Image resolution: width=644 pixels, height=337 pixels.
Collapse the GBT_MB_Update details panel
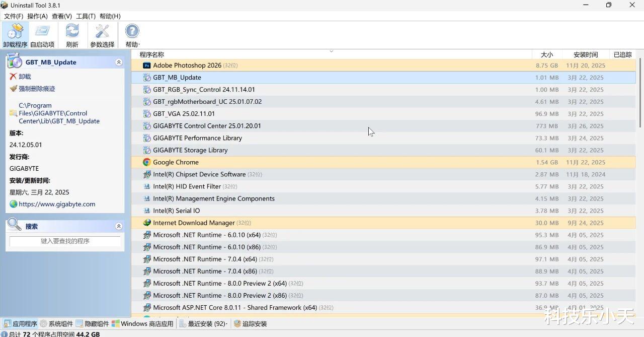[x=119, y=62]
